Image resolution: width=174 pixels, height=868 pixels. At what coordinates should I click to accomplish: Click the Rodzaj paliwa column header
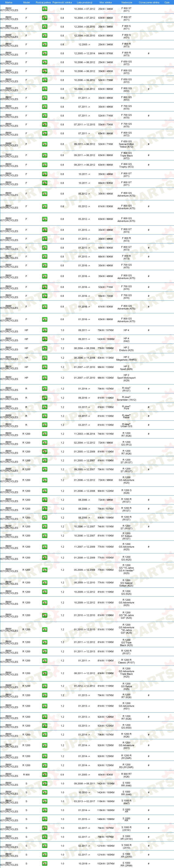[x=43, y=2]
